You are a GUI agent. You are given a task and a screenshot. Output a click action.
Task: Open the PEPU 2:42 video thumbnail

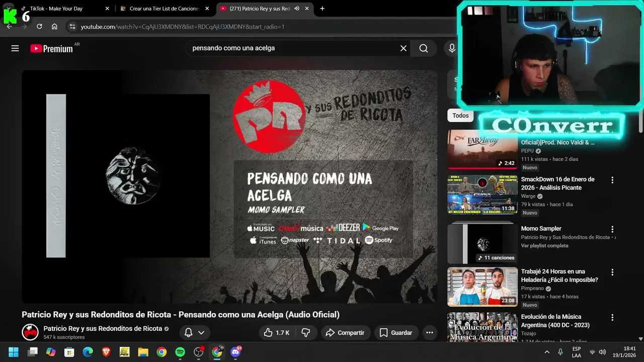coord(482,149)
